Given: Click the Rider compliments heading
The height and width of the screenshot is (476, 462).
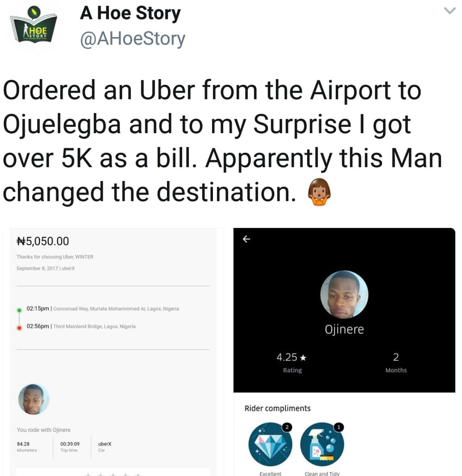Looking at the screenshot, I should click(x=277, y=408).
